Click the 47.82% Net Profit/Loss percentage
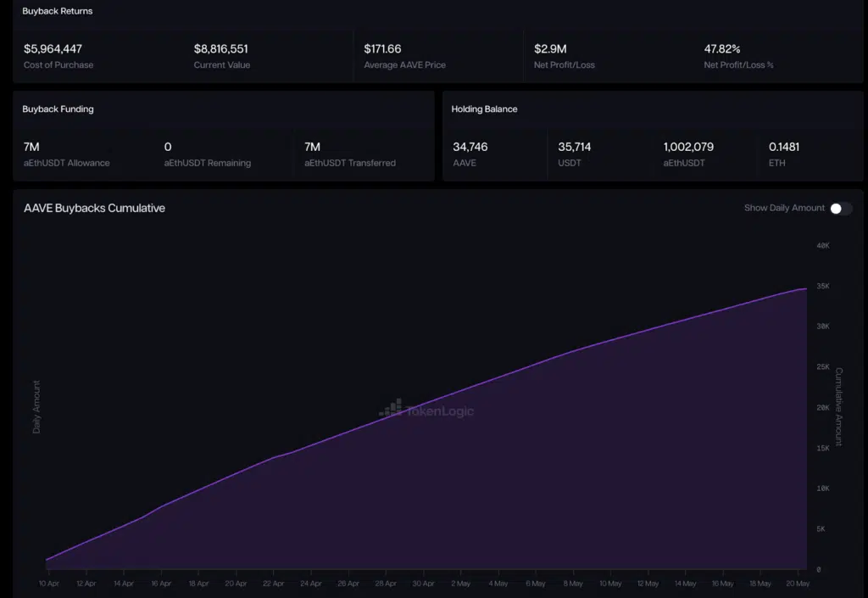The width and height of the screenshot is (868, 598). click(722, 49)
